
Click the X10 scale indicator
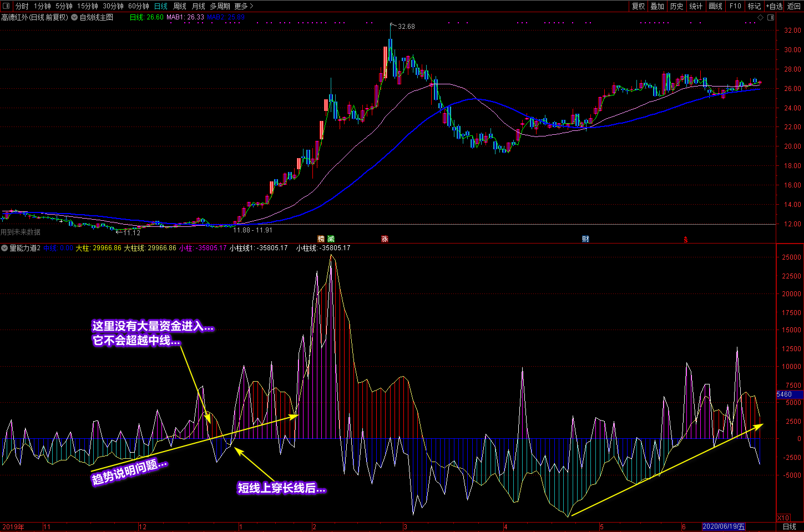(x=783, y=518)
